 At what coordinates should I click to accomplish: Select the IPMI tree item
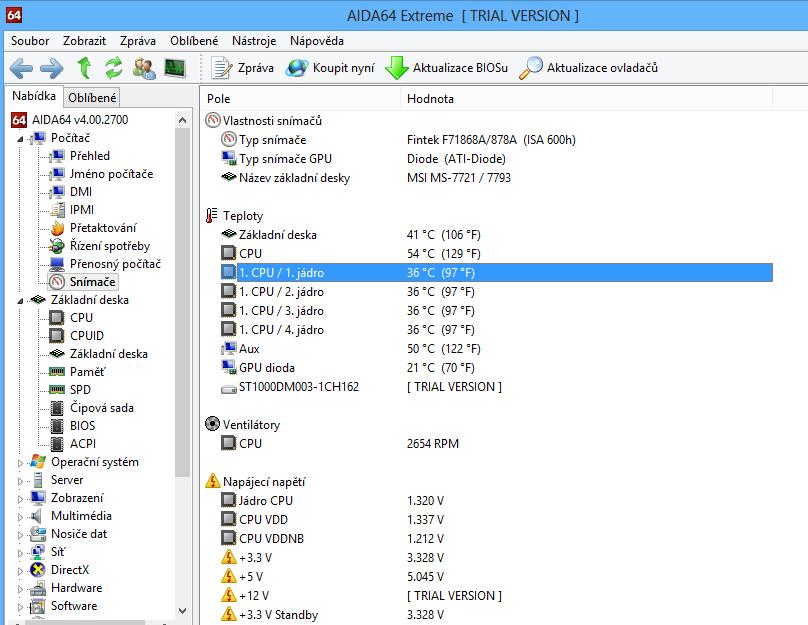[72, 210]
